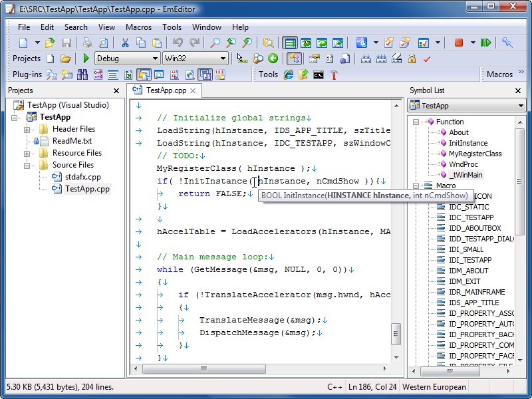Click the Print icon in toolbar

pyautogui.click(x=87, y=43)
